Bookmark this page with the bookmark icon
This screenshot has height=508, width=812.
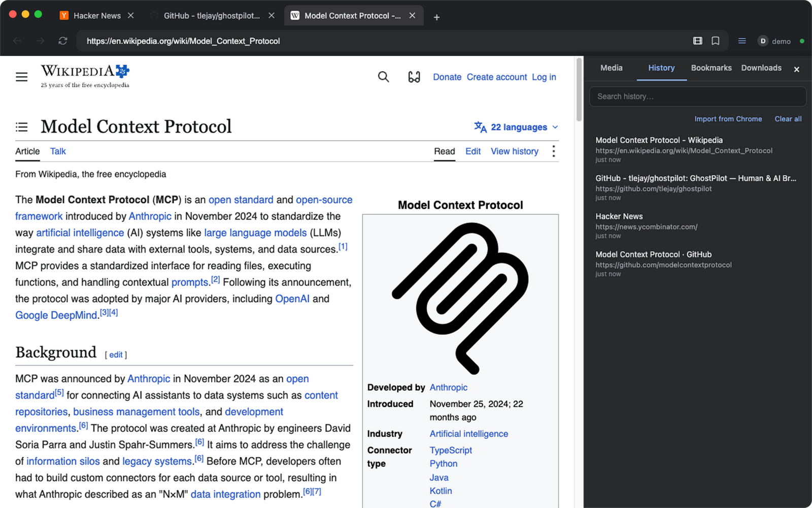point(716,41)
